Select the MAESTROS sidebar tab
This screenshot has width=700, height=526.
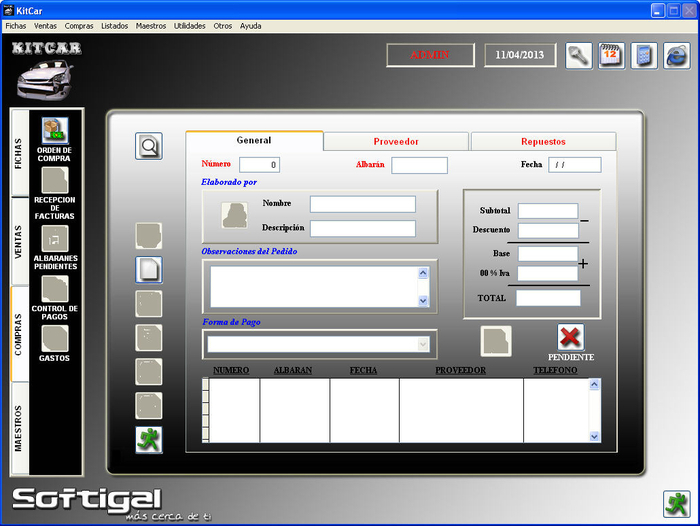click(19, 428)
